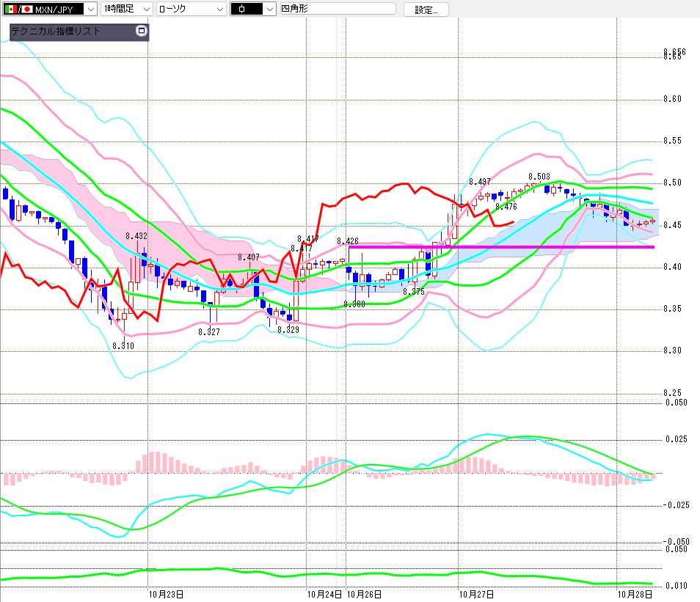The width and height of the screenshot is (700, 602).
Task: Click the 8.55 price axis value
Action: (x=672, y=141)
